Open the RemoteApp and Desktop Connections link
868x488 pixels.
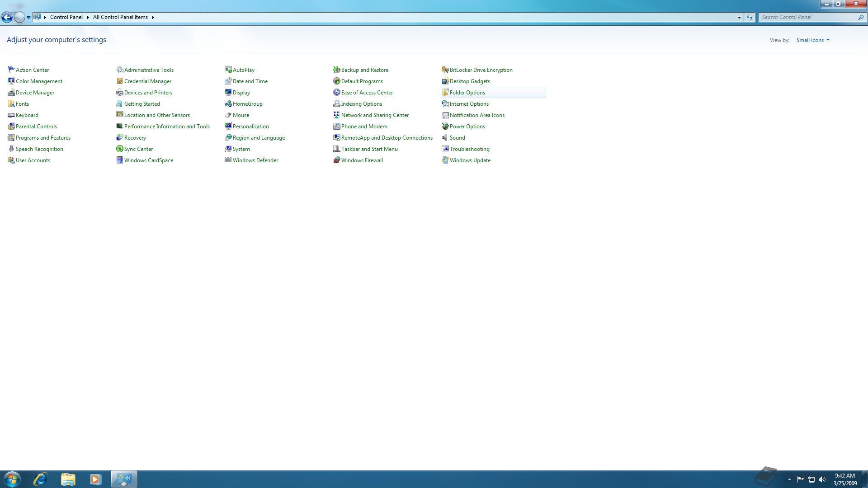pos(387,138)
